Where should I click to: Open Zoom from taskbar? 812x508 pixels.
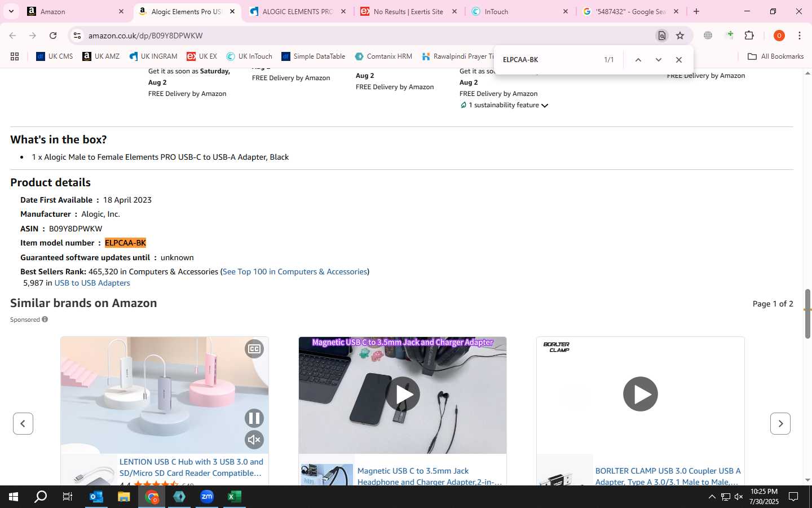click(206, 497)
